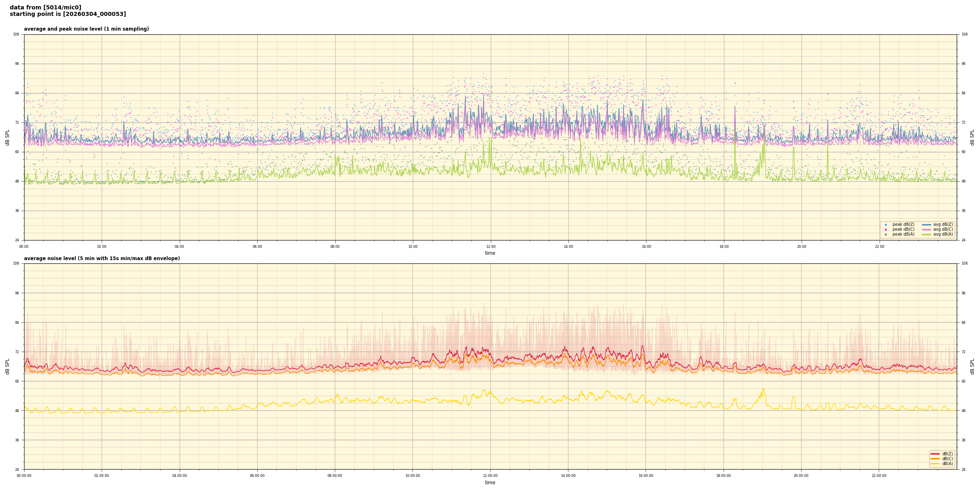980x490 pixels.
Task: Click the 96 tick on the upper chart's left axis
Action: (17, 64)
